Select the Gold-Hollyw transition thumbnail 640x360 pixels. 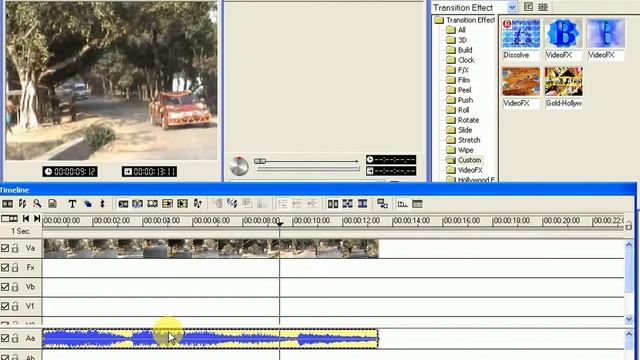pyautogui.click(x=563, y=82)
